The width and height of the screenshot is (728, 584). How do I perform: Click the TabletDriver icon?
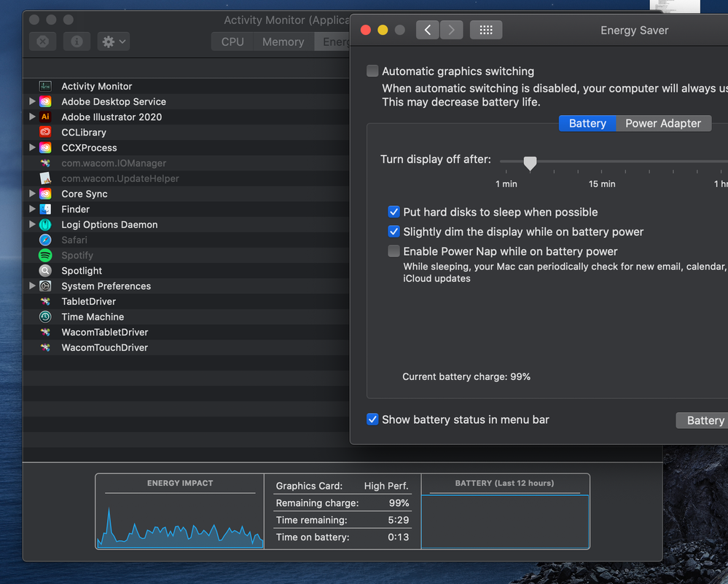pyautogui.click(x=45, y=301)
